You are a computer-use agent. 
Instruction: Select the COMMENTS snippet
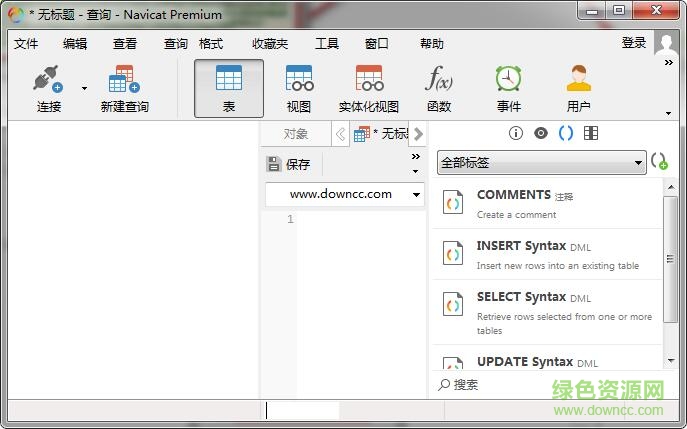pyautogui.click(x=547, y=203)
